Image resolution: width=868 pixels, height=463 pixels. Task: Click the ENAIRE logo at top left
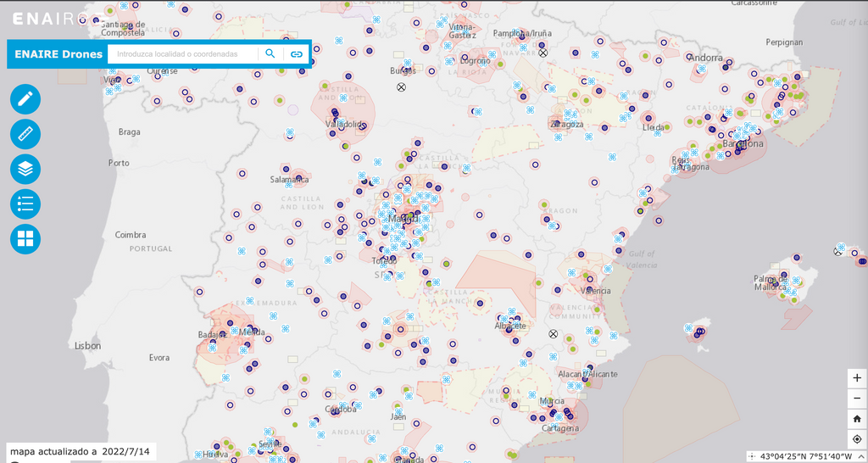[x=49, y=19]
